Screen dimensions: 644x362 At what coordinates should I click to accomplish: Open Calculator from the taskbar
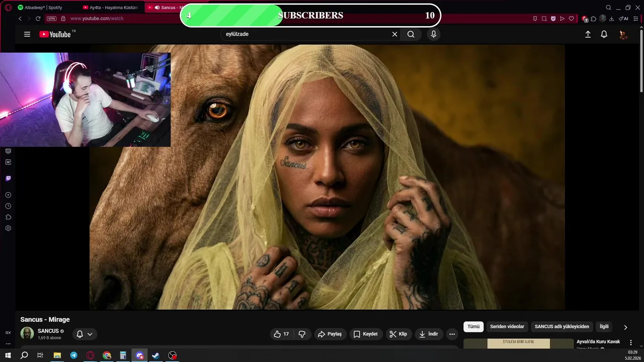click(123, 355)
